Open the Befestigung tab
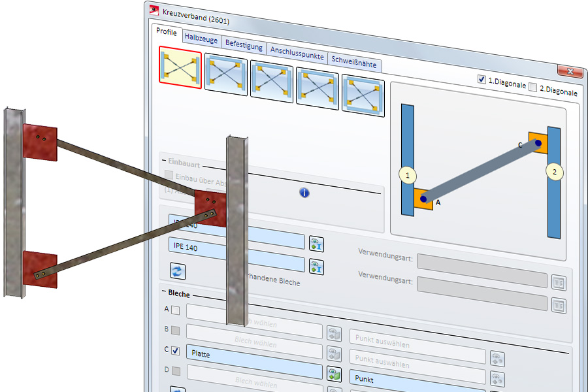Image resolution: width=588 pixels, height=392 pixels. click(x=244, y=45)
